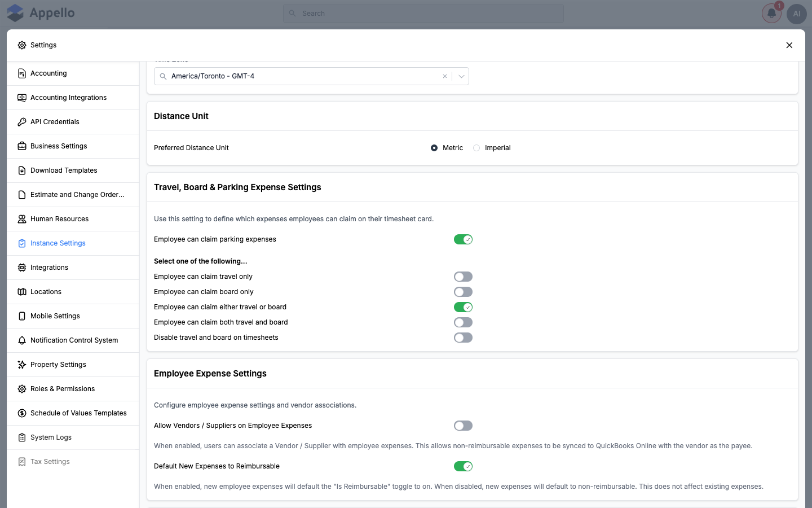This screenshot has height=508, width=812.
Task: Clear the America/Toronto time zone selection
Action: 445,76
